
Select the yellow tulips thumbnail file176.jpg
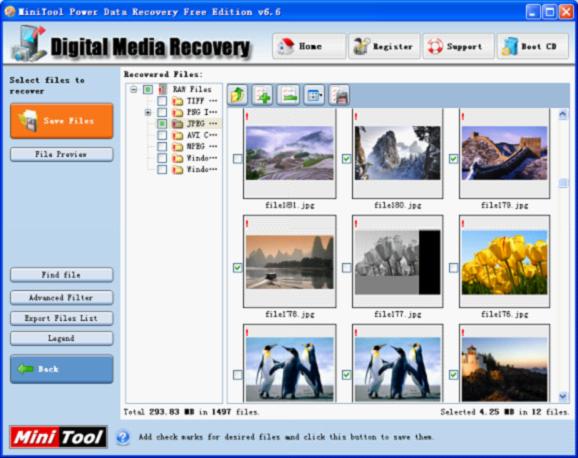coord(505,262)
